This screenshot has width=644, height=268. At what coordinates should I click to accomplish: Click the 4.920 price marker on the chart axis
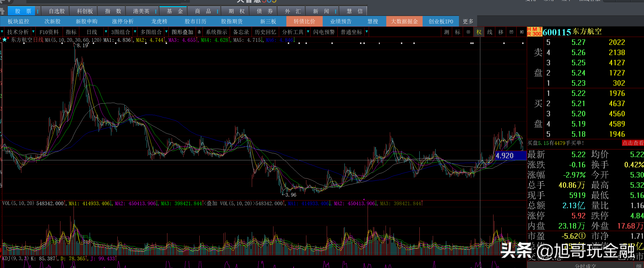pos(510,156)
